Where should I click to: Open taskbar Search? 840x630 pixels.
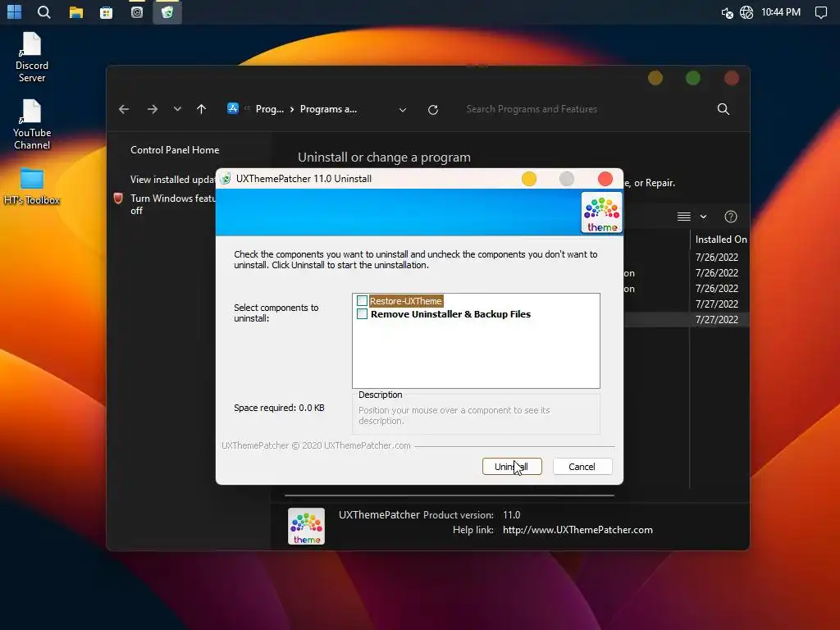[44, 11]
